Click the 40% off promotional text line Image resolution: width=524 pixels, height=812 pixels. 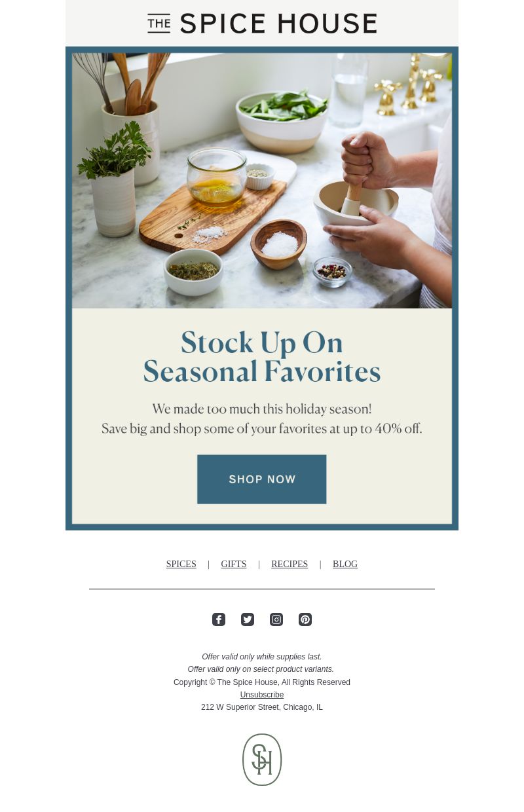click(x=262, y=429)
